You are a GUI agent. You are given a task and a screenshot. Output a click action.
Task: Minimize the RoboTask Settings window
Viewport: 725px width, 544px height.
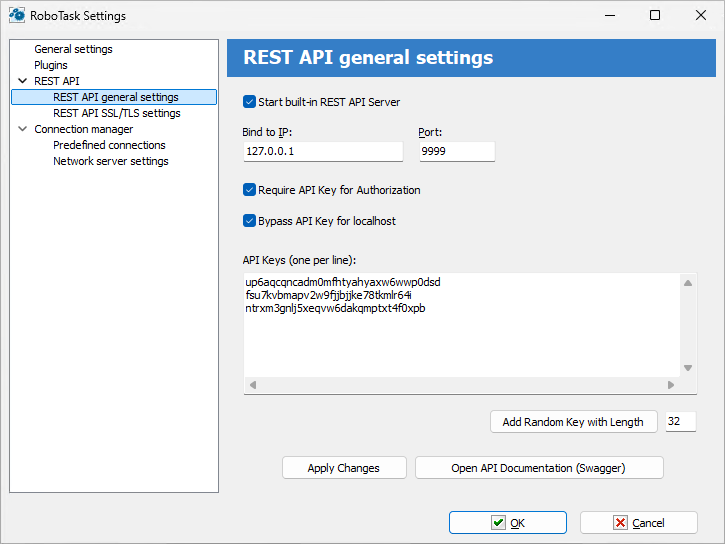pos(610,15)
